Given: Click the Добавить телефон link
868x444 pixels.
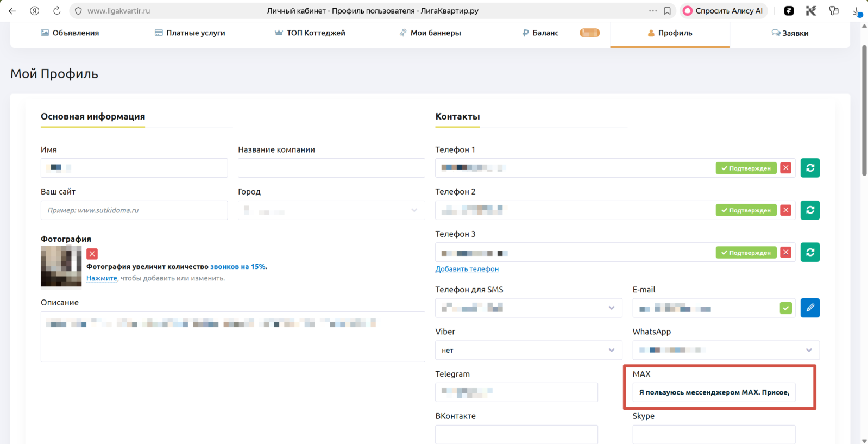Looking at the screenshot, I should click(x=467, y=269).
